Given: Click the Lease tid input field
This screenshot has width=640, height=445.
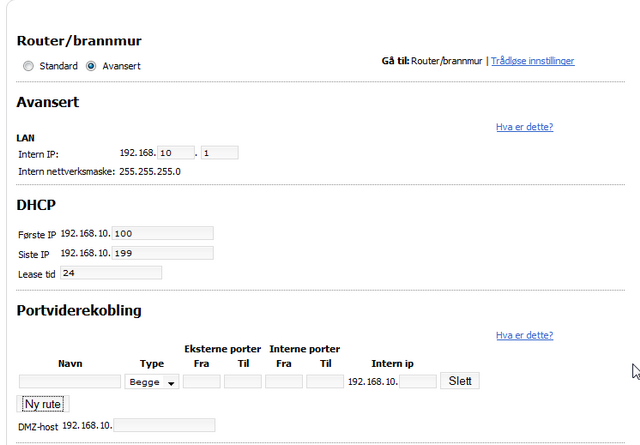Looking at the screenshot, I should [111, 272].
